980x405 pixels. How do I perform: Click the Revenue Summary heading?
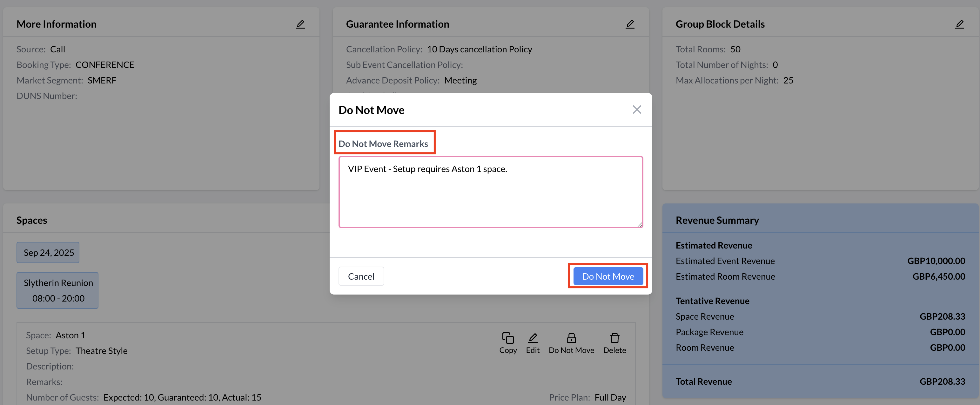coord(717,220)
